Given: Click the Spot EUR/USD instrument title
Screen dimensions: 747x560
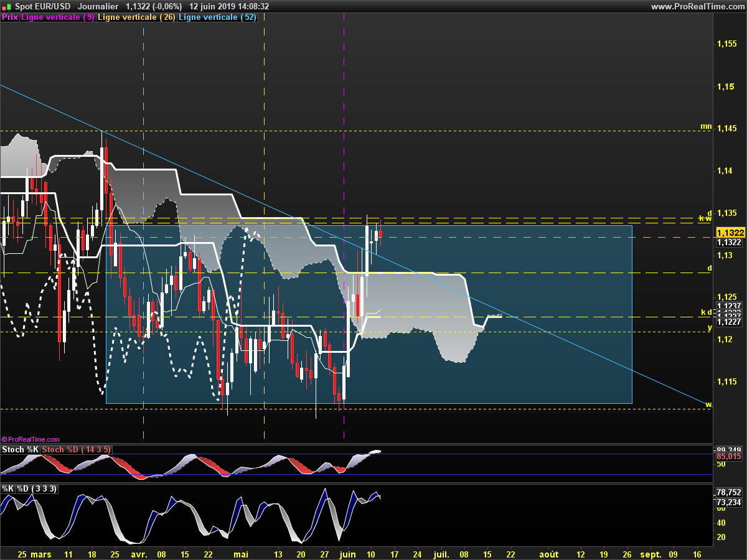Looking at the screenshot, I should [43, 6].
